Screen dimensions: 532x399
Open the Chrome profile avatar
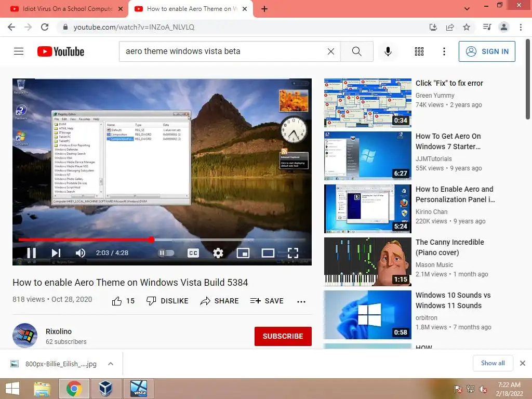pos(504,27)
